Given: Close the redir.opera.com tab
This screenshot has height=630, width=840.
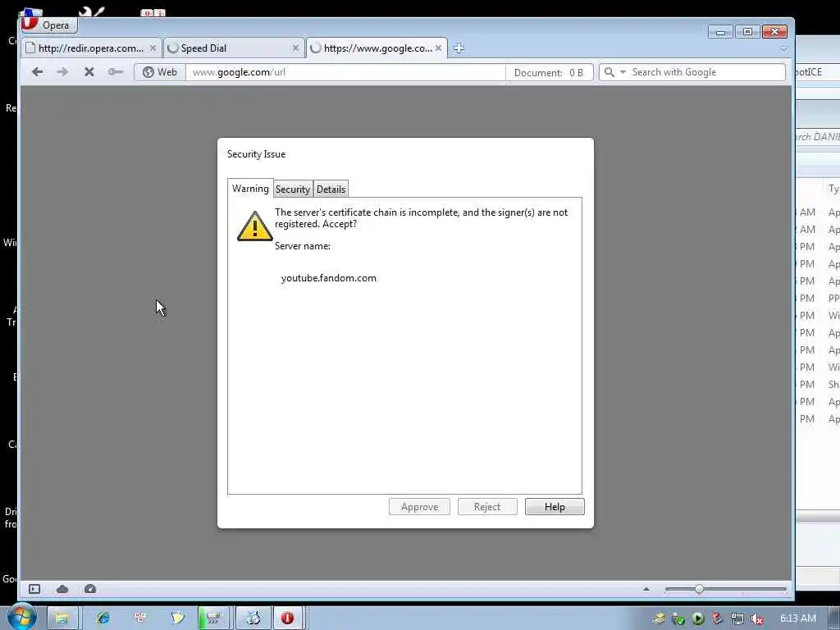Looking at the screenshot, I should pyautogui.click(x=153, y=48).
